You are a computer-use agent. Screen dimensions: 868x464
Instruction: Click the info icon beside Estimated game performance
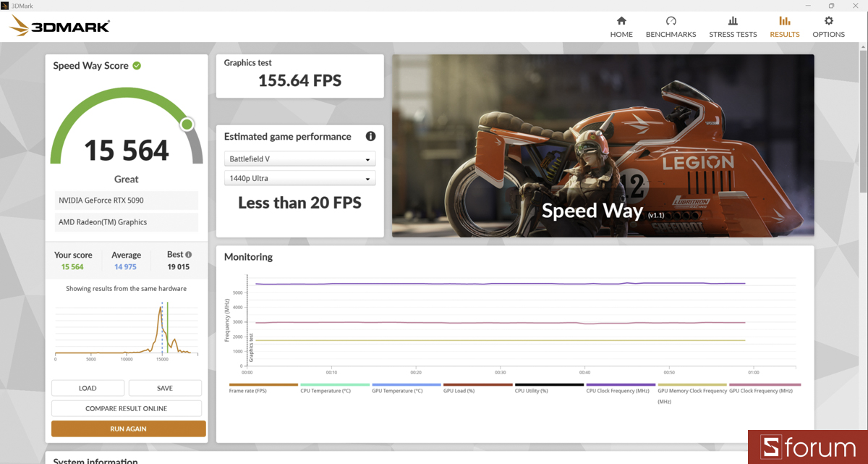[x=370, y=136]
